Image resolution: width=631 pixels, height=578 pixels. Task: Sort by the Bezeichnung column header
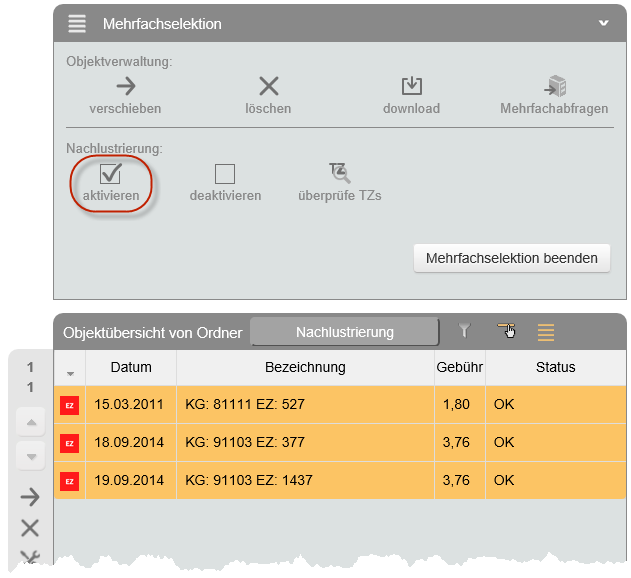point(305,367)
